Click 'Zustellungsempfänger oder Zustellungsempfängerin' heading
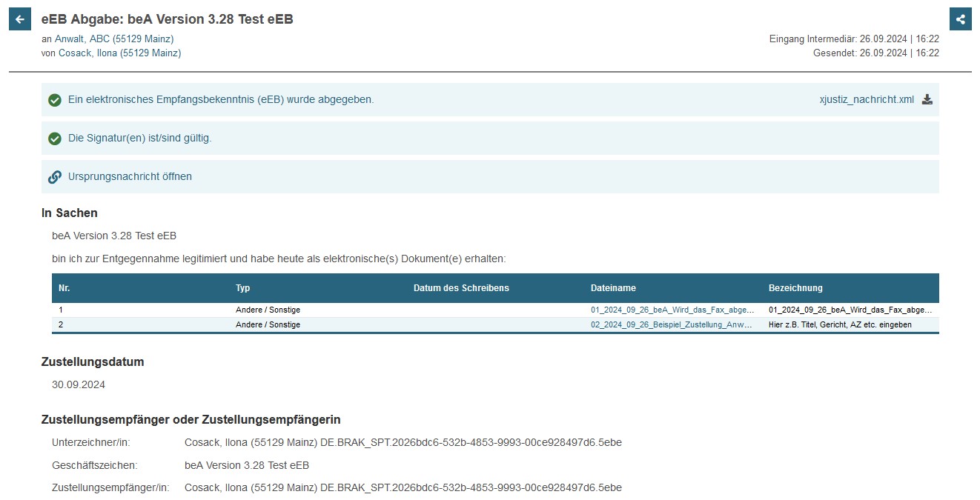Viewport: 980px width, 500px height. tap(191, 420)
